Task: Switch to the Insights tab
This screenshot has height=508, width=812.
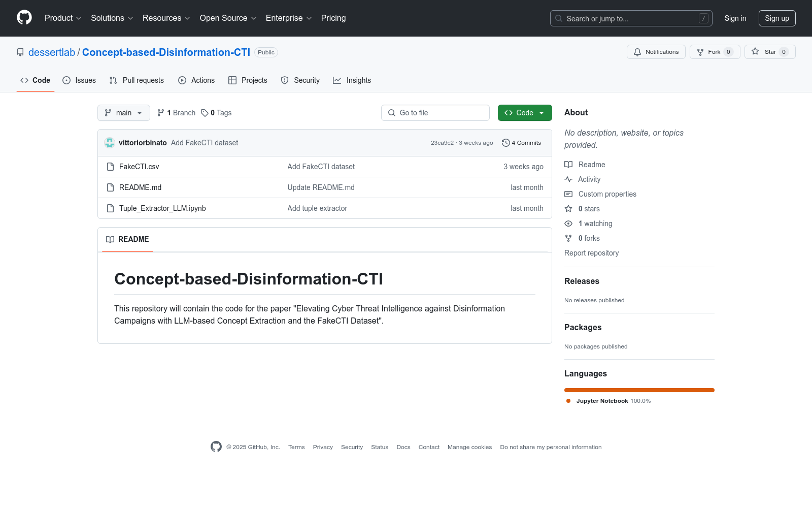Action: (352, 80)
